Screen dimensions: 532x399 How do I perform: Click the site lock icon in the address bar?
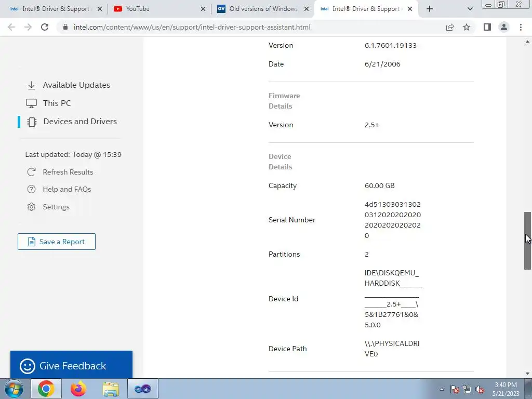[x=65, y=27]
